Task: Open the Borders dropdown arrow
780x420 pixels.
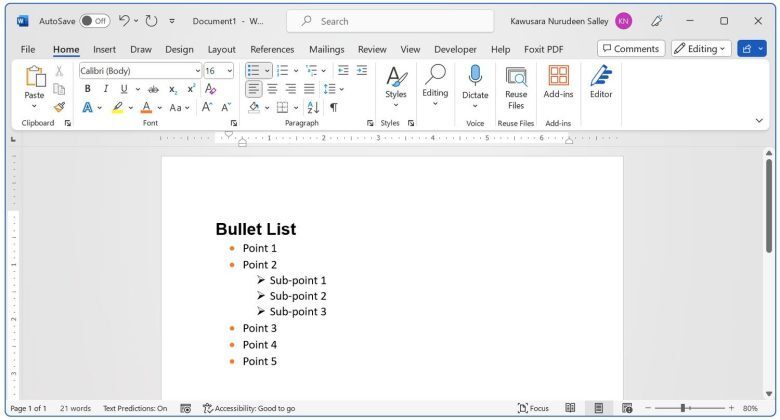Action: 296,107
